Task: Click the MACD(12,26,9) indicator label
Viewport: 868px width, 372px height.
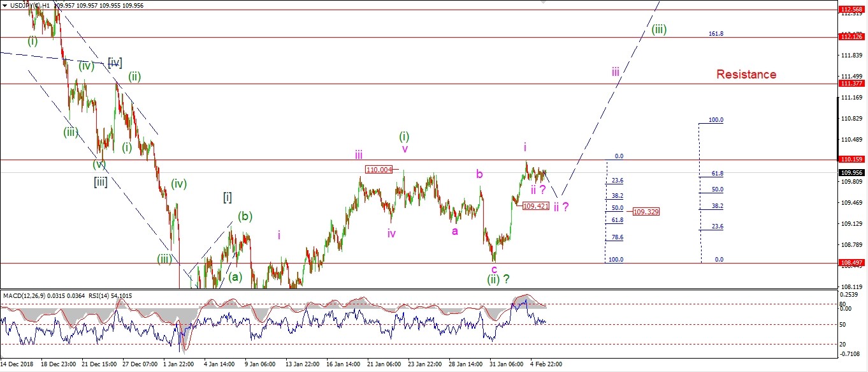Action: point(28,295)
